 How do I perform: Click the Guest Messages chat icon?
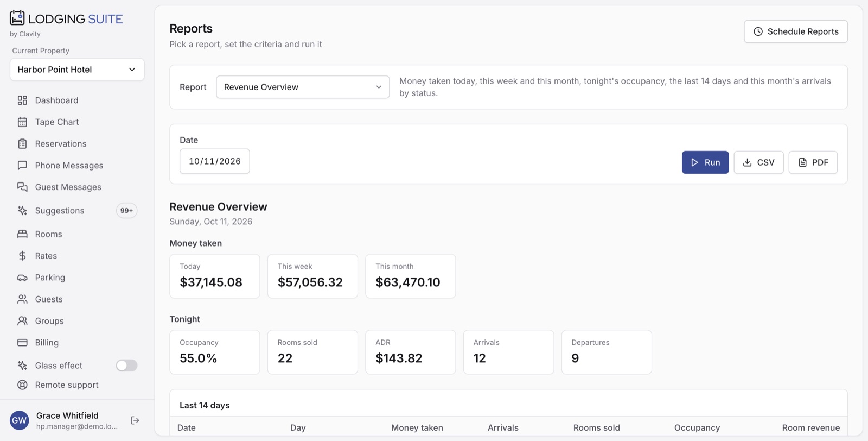pyautogui.click(x=22, y=187)
